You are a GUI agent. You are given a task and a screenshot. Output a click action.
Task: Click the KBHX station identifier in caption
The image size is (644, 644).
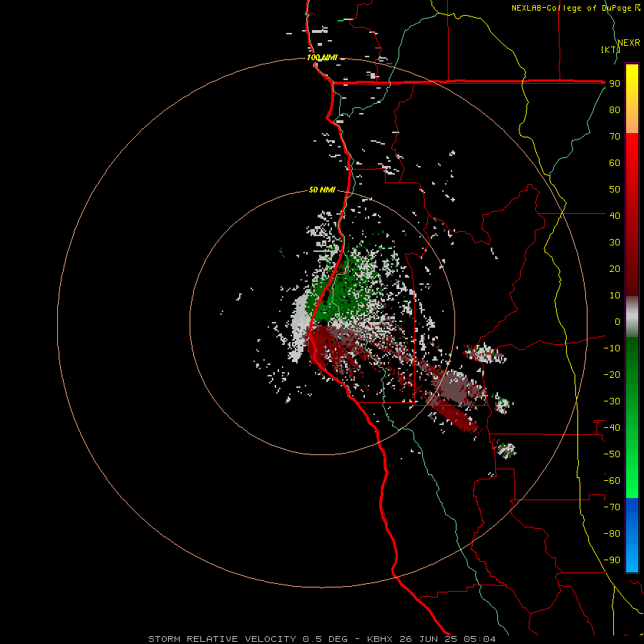[380, 639]
